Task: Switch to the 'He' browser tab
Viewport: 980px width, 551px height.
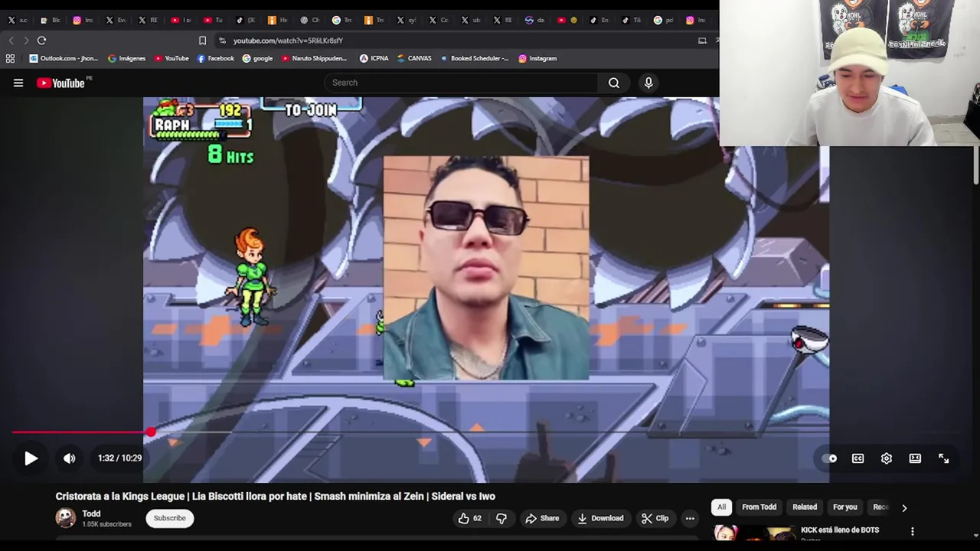Action: (278, 20)
